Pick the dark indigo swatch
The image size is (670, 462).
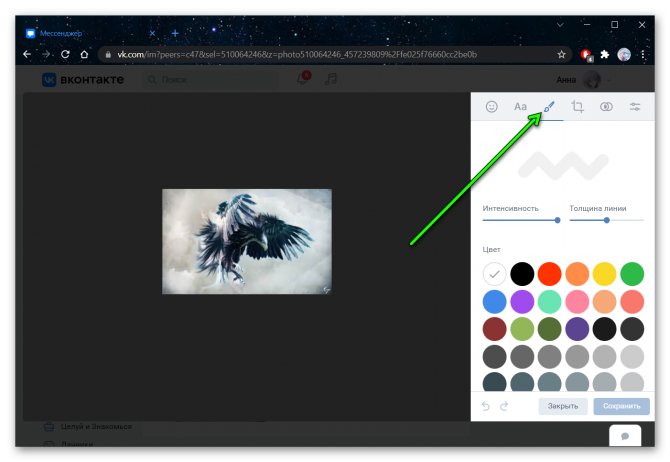tap(577, 329)
